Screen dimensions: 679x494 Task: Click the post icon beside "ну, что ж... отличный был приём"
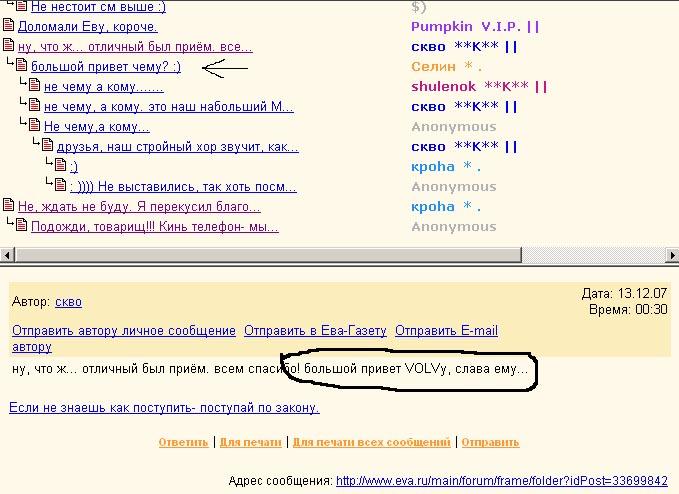10,47
